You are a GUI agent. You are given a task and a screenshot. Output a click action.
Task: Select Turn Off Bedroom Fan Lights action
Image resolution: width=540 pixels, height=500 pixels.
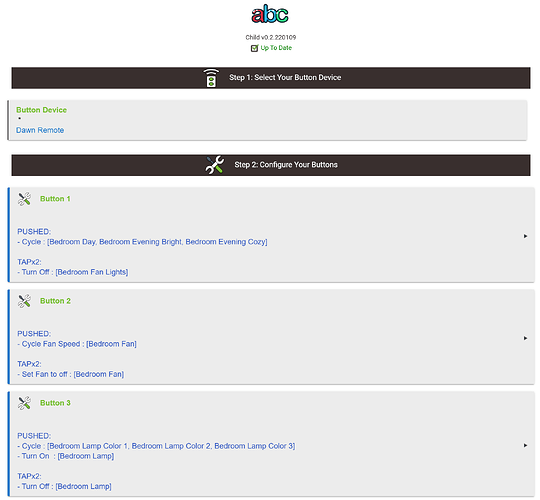pos(73,272)
